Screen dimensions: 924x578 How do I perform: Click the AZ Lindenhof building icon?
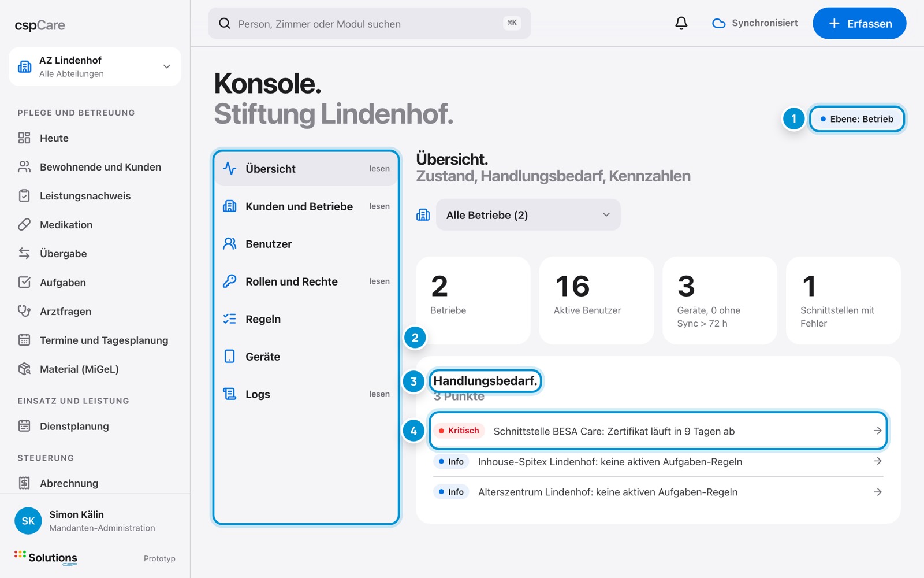pos(25,66)
